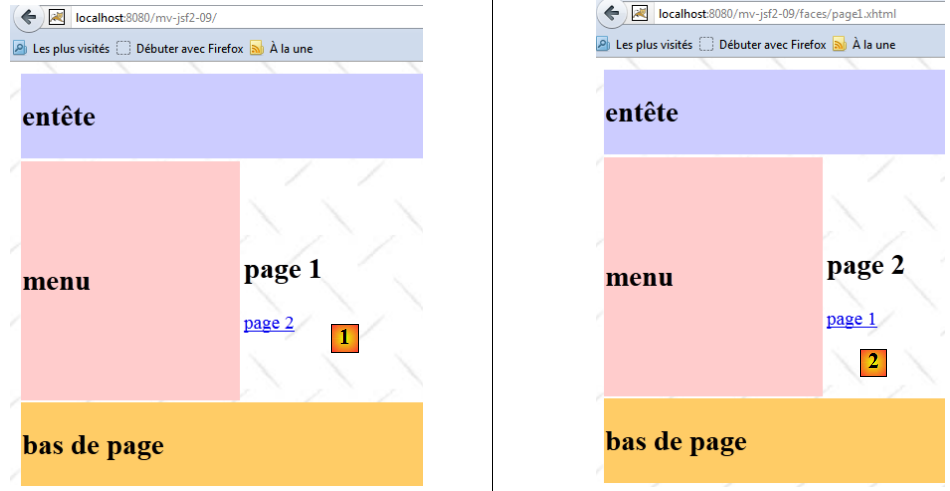The image size is (950, 491).
Task: Click the 'À la une' feed icon above 'page 2' heading
Action: [x=839, y=44]
